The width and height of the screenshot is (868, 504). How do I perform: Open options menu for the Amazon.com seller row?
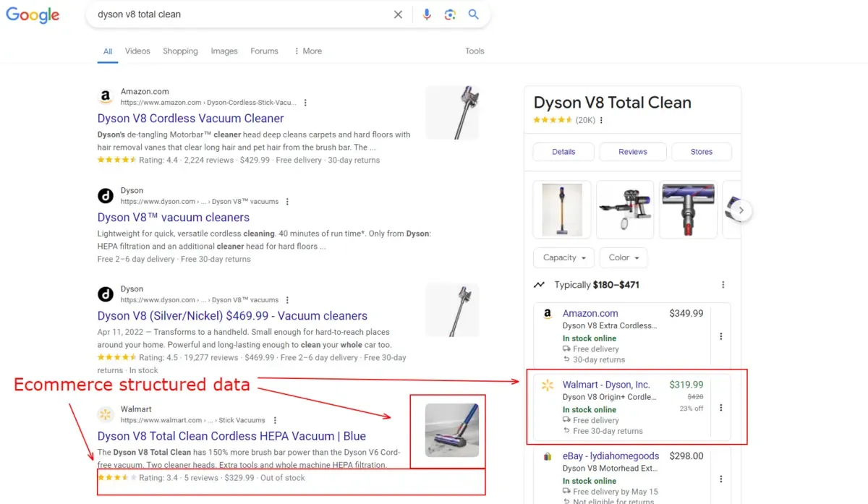coord(720,336)
